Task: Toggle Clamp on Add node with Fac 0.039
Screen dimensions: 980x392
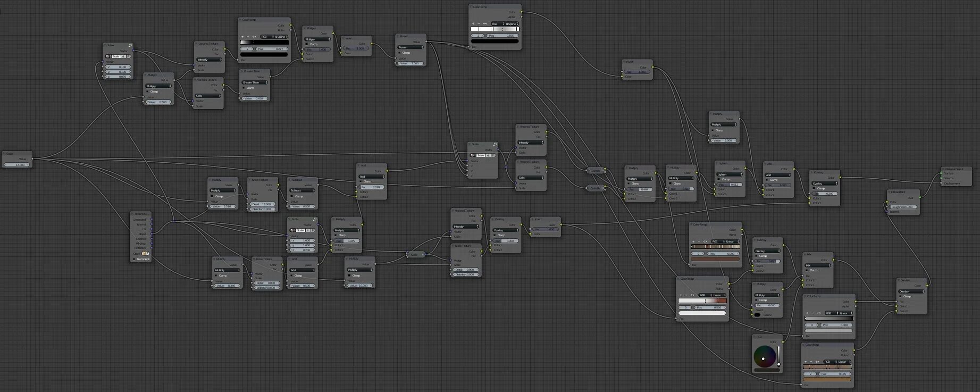Action: (362, 182)
